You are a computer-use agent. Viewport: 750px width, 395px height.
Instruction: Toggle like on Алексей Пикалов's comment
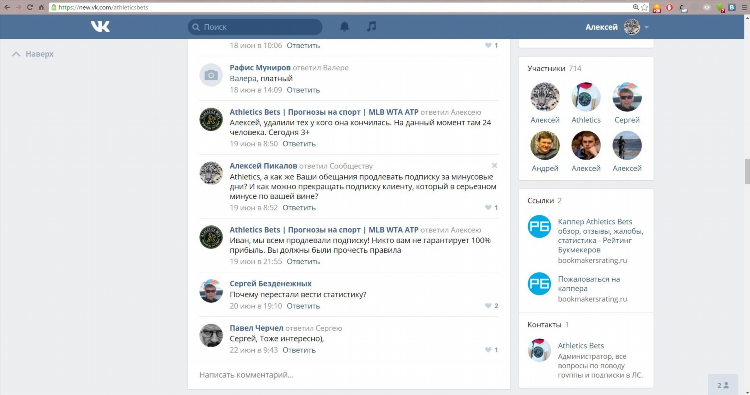click(x=491, y=208)
